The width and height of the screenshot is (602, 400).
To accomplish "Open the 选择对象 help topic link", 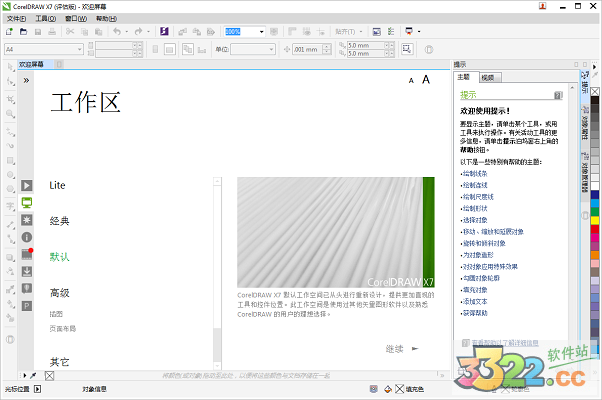I will [476, 219].
